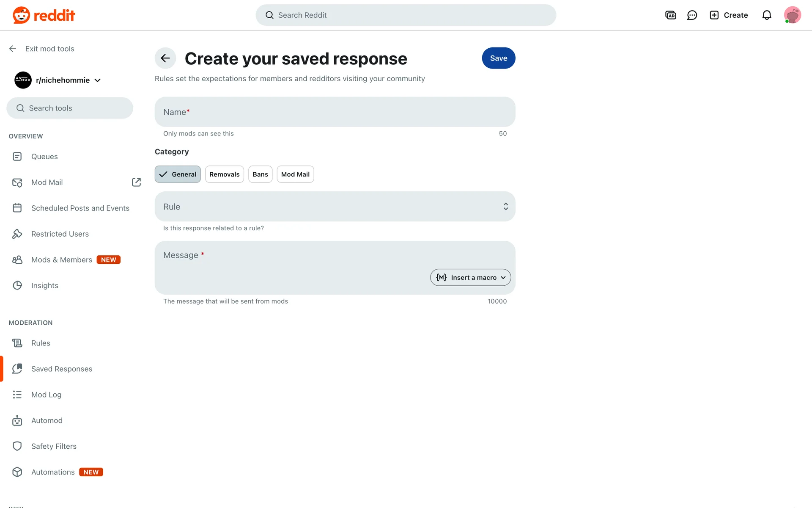This screenshot has width=812, height=508.
Task: Click the Save button
Action: [x=498, y=58]
